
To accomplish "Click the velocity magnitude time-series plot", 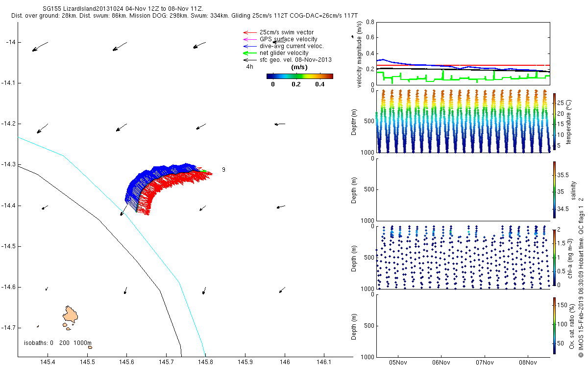I will click(463, 53).
